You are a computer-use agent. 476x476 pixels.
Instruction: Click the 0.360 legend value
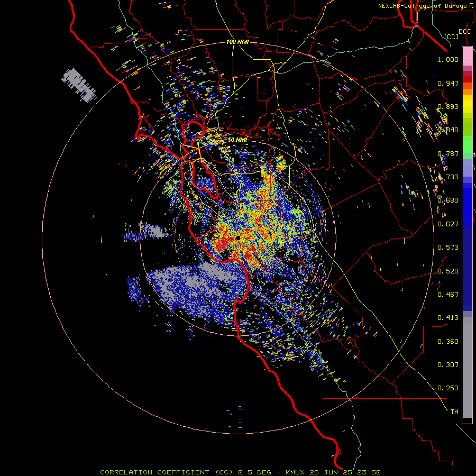tap(448, 342)
